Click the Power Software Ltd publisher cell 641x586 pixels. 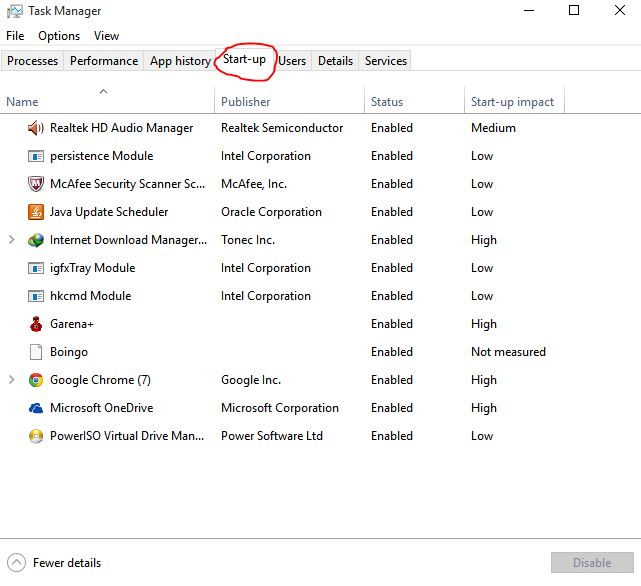tap(271, 436)
